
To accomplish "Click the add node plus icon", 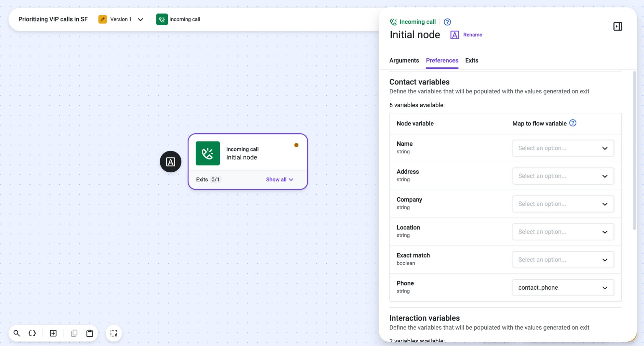I will coord(53,333).
